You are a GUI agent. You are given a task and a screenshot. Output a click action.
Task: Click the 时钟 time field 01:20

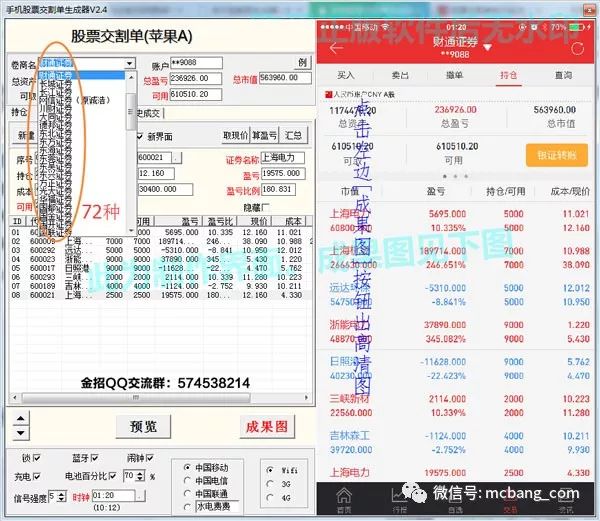tap(114, 496)
